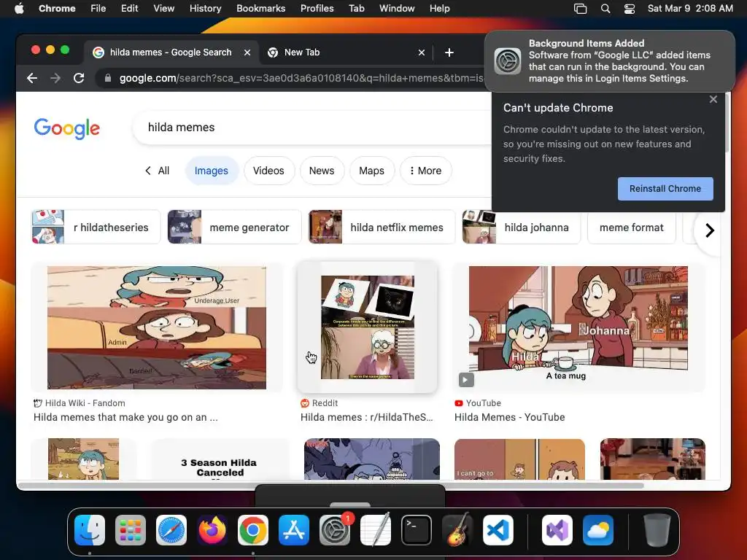Select the Maps search filter
Viewport: 747px width, 560px height.
click(x=371, y=171)
